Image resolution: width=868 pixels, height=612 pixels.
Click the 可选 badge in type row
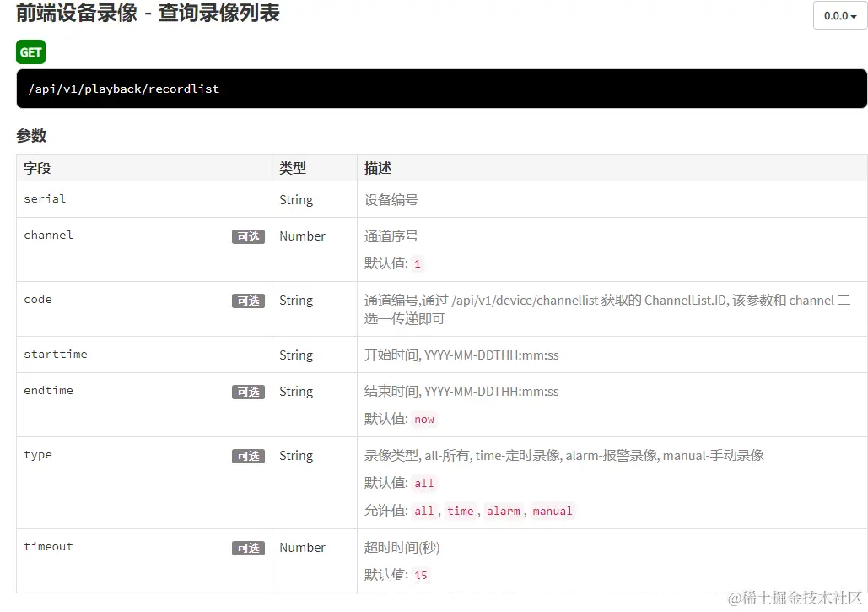(248, 457)
